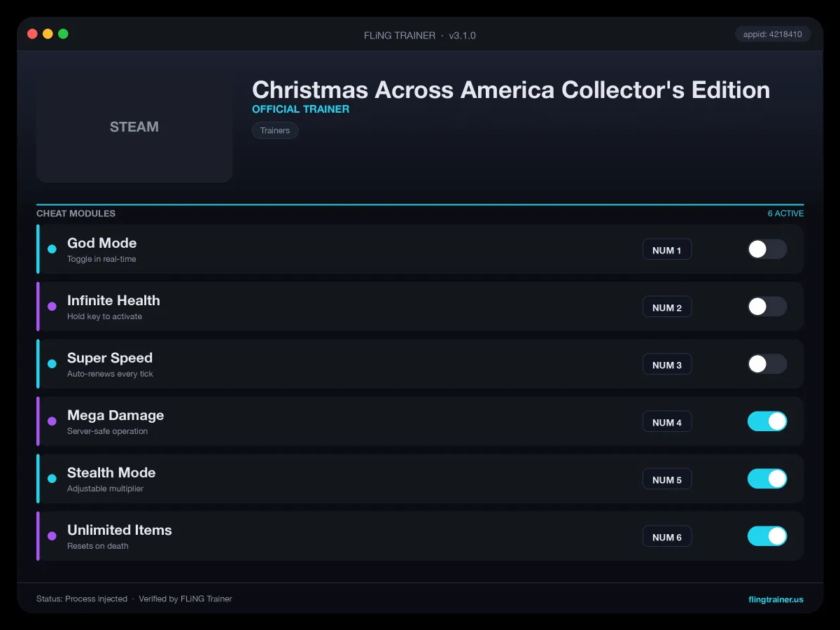Select the Stealth Mode title text
Screen dimensions: 840x630
[x=111, y=472]
